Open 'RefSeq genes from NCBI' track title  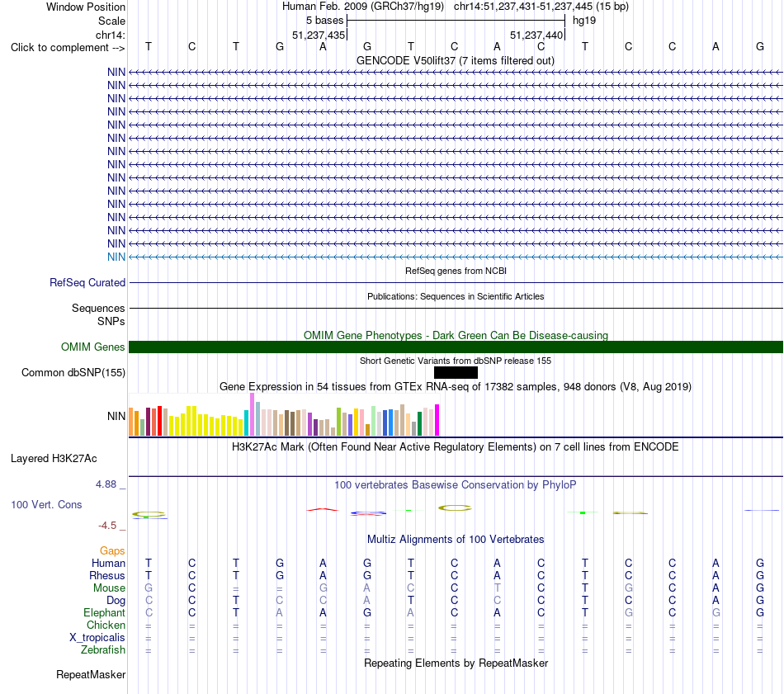tap(456, 271)
